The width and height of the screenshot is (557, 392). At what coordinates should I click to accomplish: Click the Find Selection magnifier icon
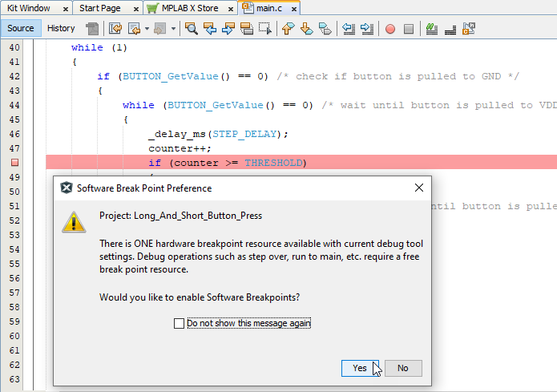point(192,29)
